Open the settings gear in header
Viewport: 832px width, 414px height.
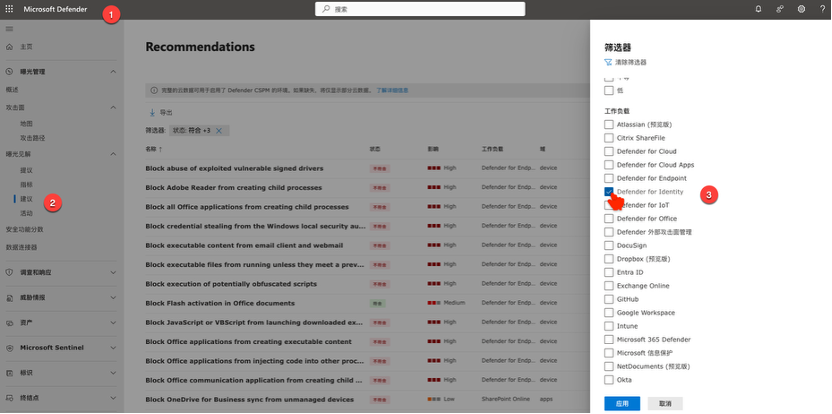coord(801,9)
